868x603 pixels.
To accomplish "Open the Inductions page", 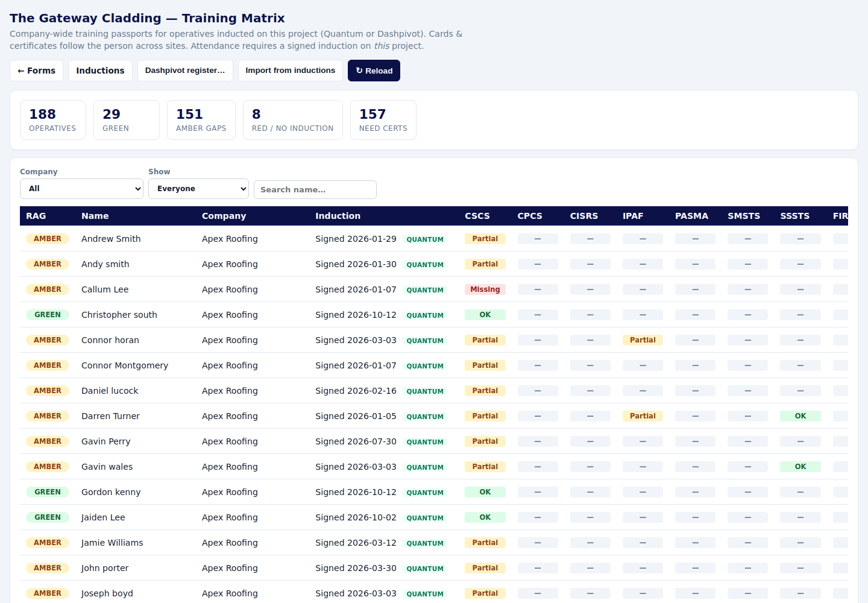I will coord(100,71).
